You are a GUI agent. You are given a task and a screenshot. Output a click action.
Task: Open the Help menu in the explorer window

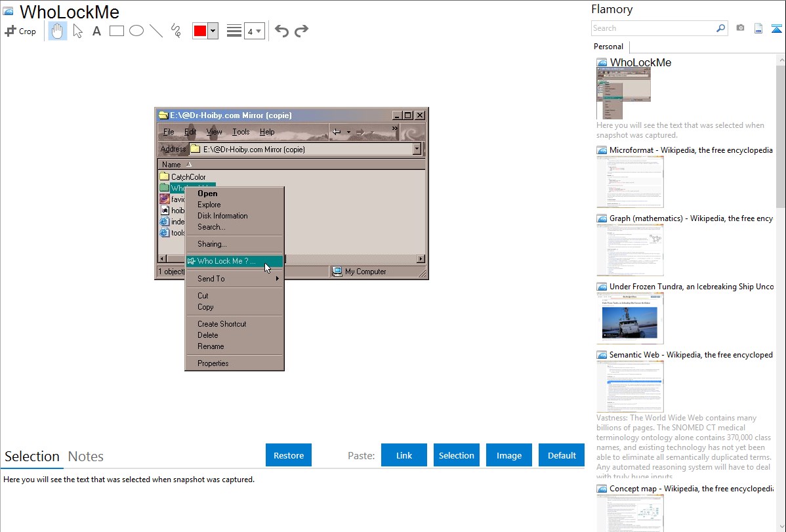[267, 132]
